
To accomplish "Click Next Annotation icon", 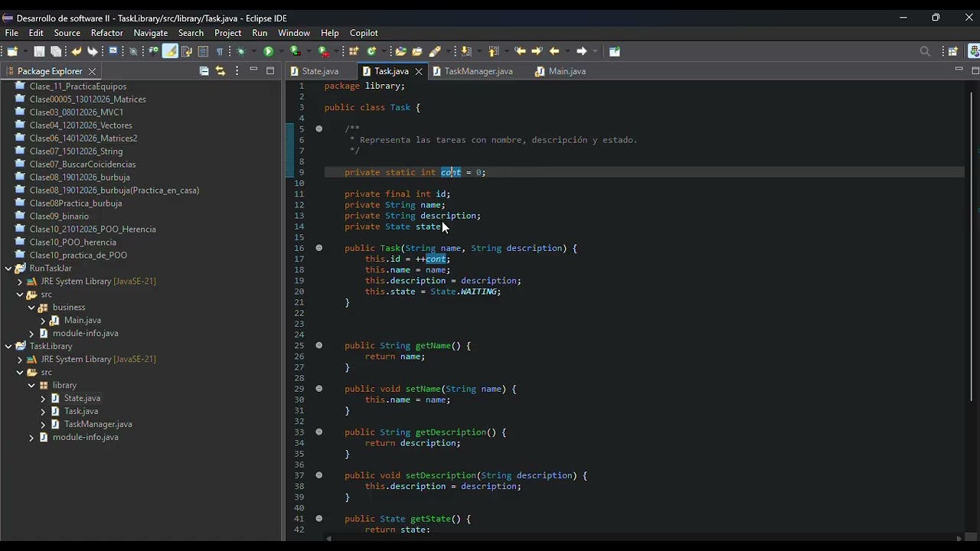I will pyautogui.click(x=465, y=51).
